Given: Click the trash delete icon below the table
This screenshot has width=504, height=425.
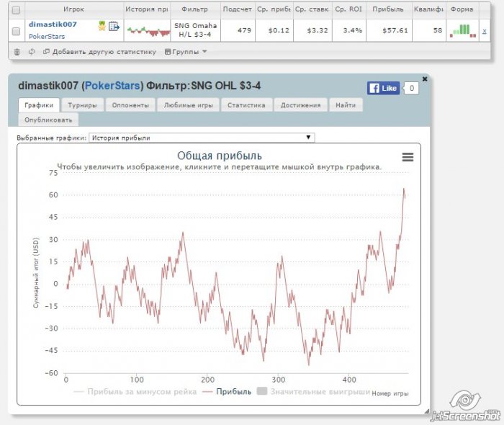Looking at the screenshot, I should click(x=17, y=52).
